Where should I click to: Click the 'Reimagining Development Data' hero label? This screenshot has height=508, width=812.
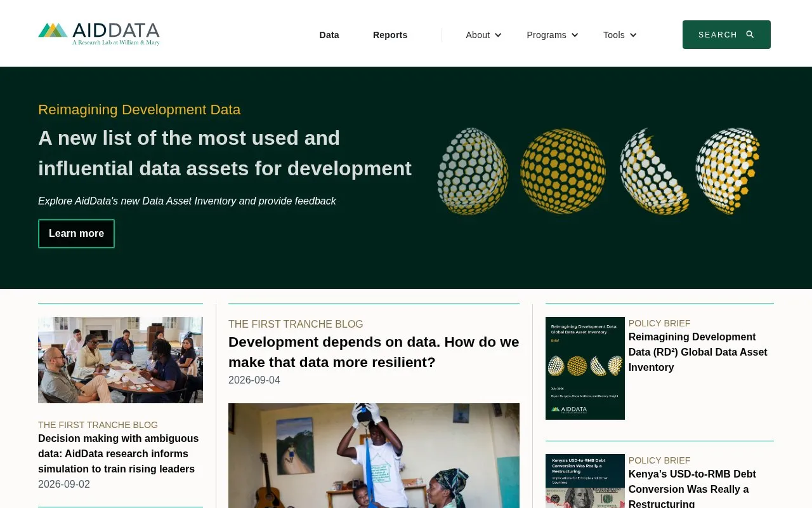pos(139,109)
